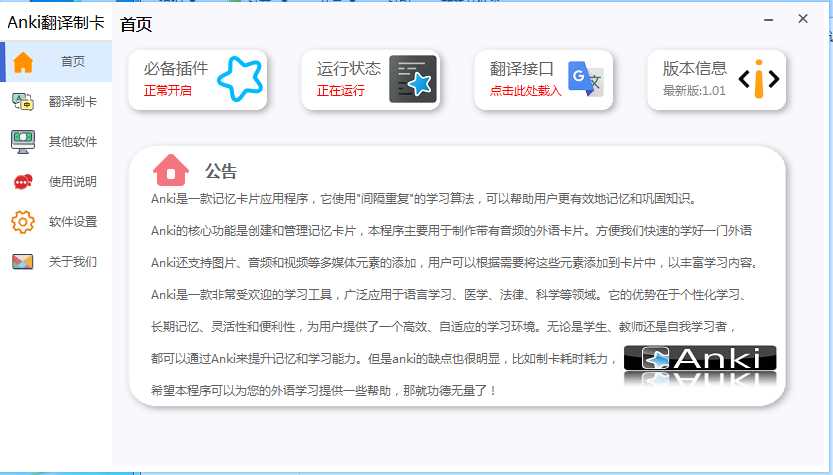Click the red chat bubble 使用说明 icon
This screenshot has width=833, height=475.
coord(23,182)
